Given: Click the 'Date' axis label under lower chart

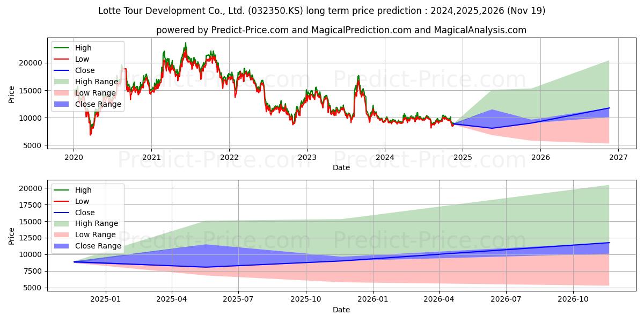Looking at the screenshot, I should pos(341,310).
